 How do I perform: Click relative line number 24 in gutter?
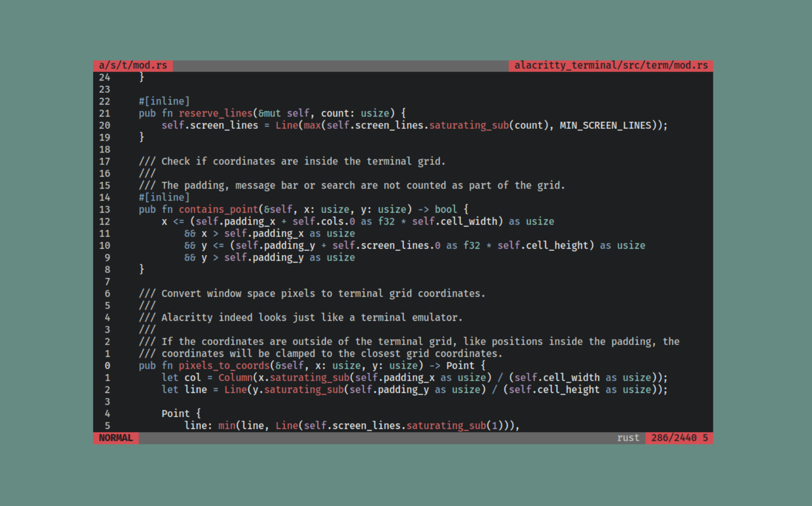tap(105, 78)
